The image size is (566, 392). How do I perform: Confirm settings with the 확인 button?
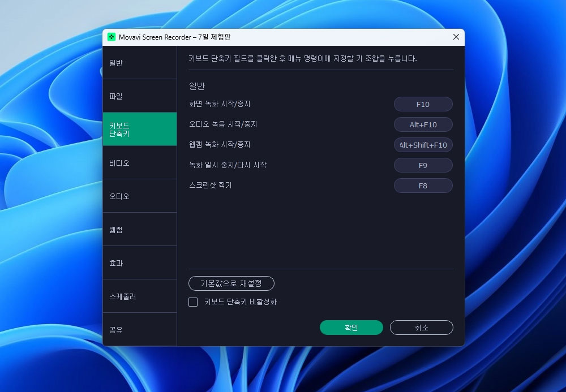click(x=351, y=328)
